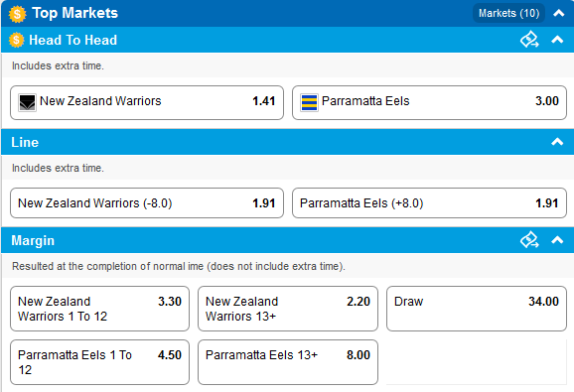Choose New Zealand Warriors 13+ margin
The image size is (574, 392).
(288, 309)
